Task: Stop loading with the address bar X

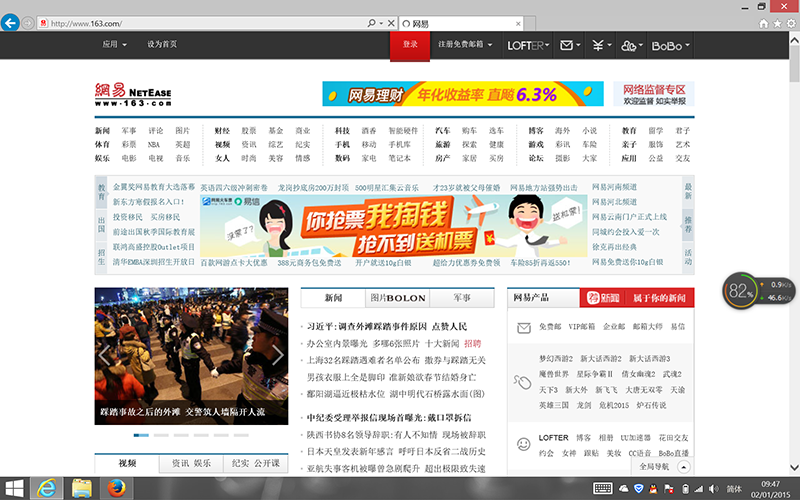Action: (x=391, y=23)
